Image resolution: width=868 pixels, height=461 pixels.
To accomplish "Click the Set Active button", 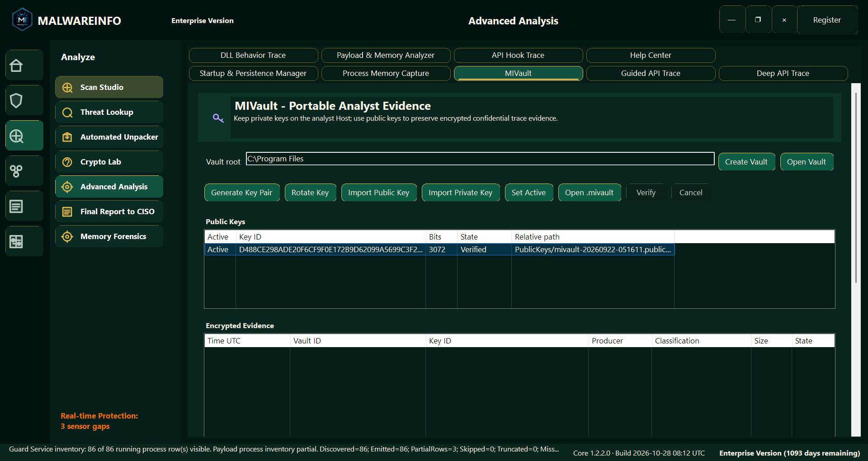I will tap(529, 193).
